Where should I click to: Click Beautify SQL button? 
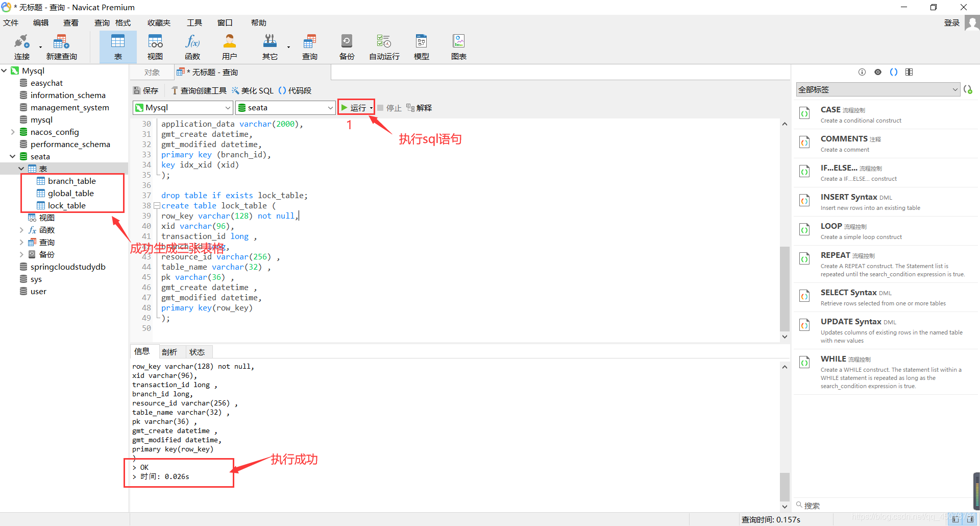pos(253,90)
